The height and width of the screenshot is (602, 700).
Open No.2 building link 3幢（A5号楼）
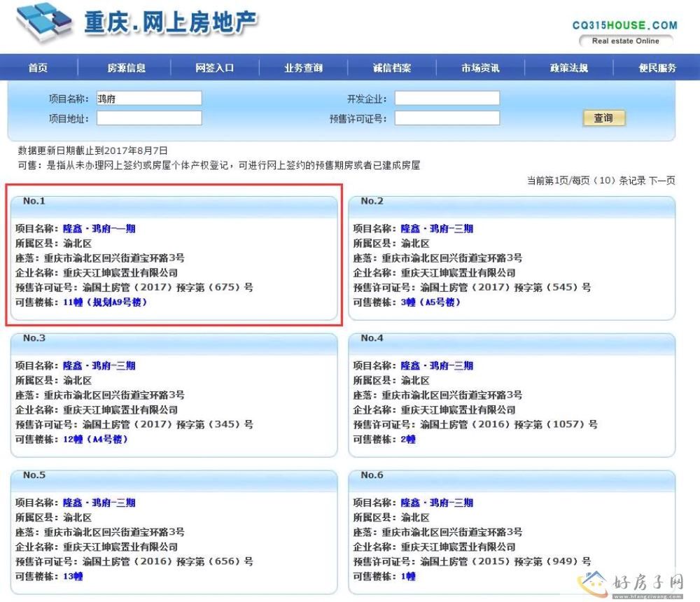point(430,302)
